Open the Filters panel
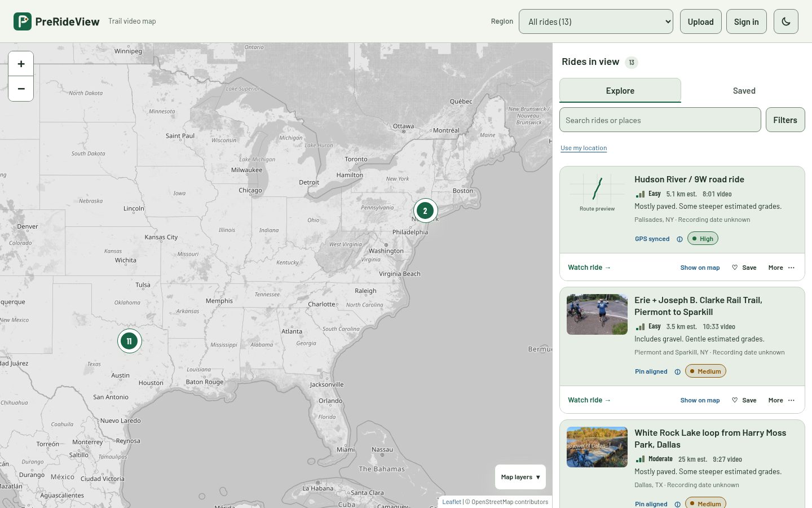This screenshot has height=508, width=812. click(x=785, y=120)
